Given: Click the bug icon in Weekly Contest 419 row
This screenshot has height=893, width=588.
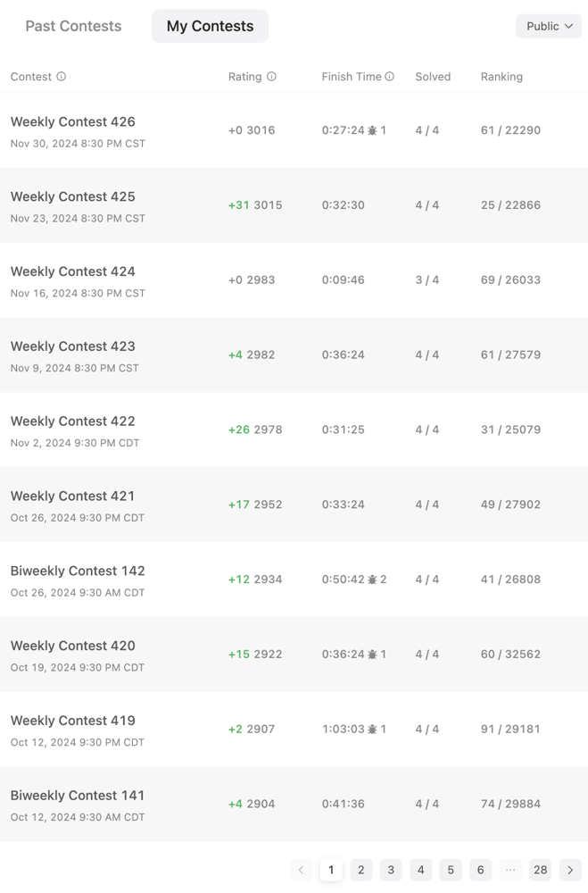Looking at the screenshot, I should tap(372, 729).
